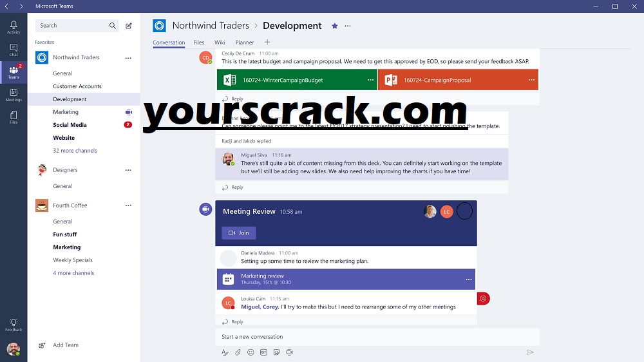The image size is (644, 362).
Task: Click Louisa Cain's LC avatar in meeting header
Action: click(447, 212)
